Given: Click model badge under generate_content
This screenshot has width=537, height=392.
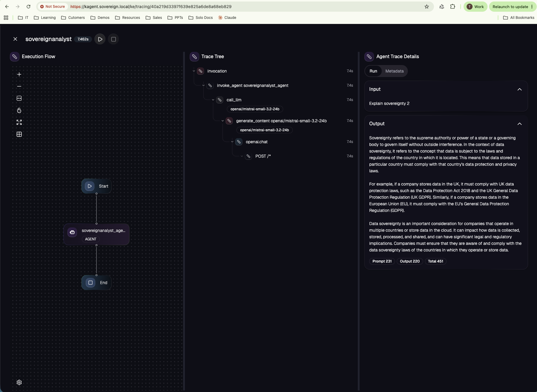Looking at the screenshot, I should click(264, 130).
